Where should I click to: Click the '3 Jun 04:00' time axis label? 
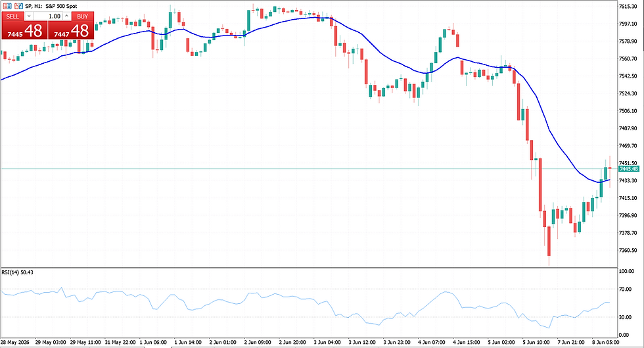tap(327, 342)
